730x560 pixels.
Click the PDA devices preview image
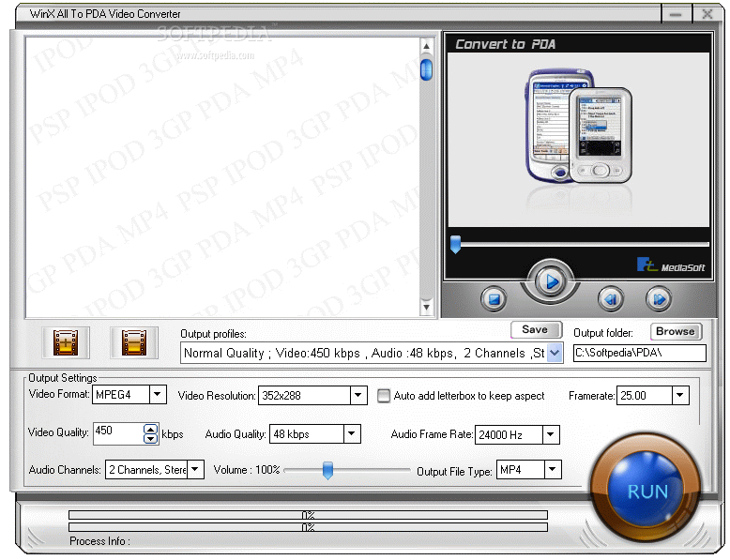click(x=578, y=126)
